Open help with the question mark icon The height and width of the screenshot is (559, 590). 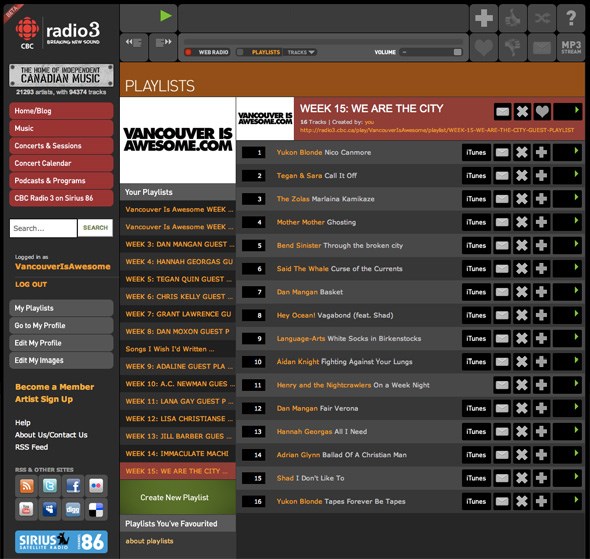(571, 18)
